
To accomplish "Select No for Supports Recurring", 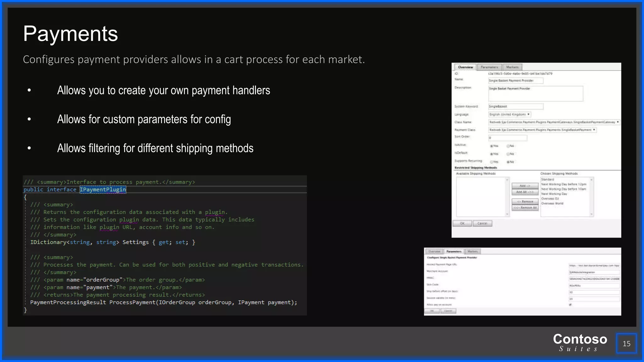I will (508, 162).
